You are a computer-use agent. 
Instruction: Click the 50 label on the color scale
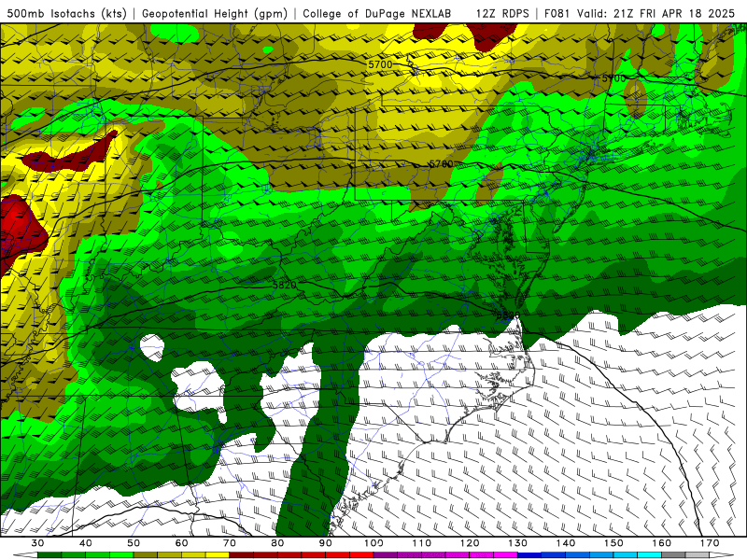click(134, 543)
